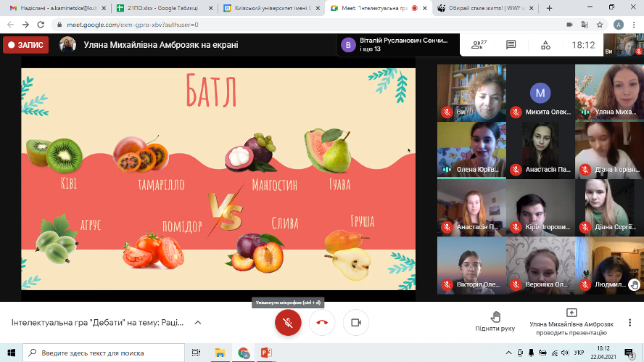Open a new browser tab
The image size is (644, 362).
pos(549,8)
